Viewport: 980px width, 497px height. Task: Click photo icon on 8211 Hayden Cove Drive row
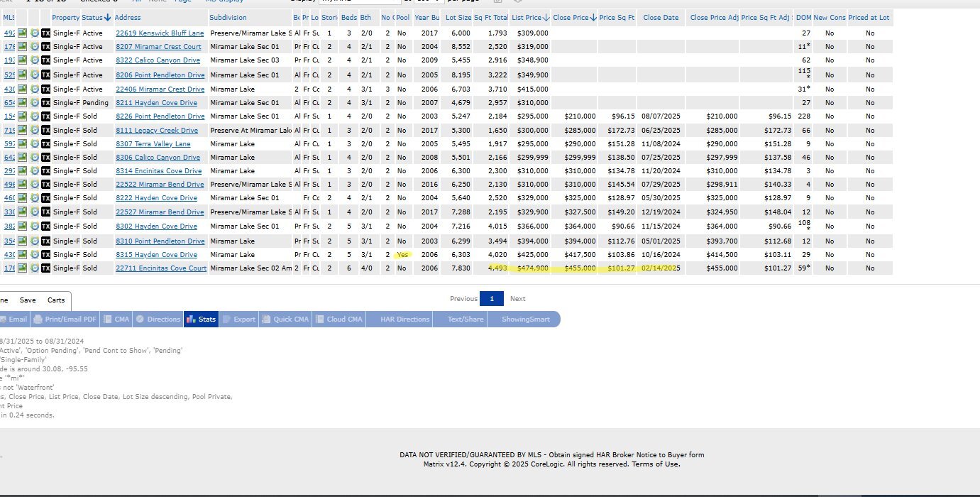[23, 103]
